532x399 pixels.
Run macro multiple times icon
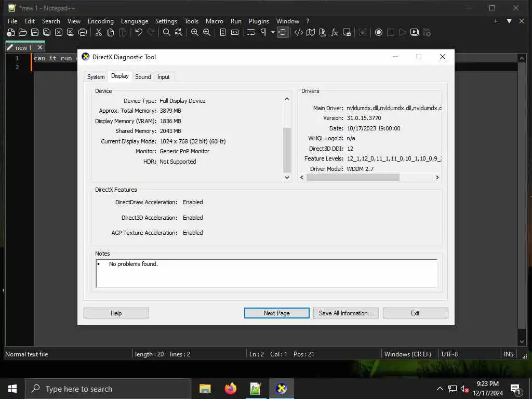[x=414, y=33]
